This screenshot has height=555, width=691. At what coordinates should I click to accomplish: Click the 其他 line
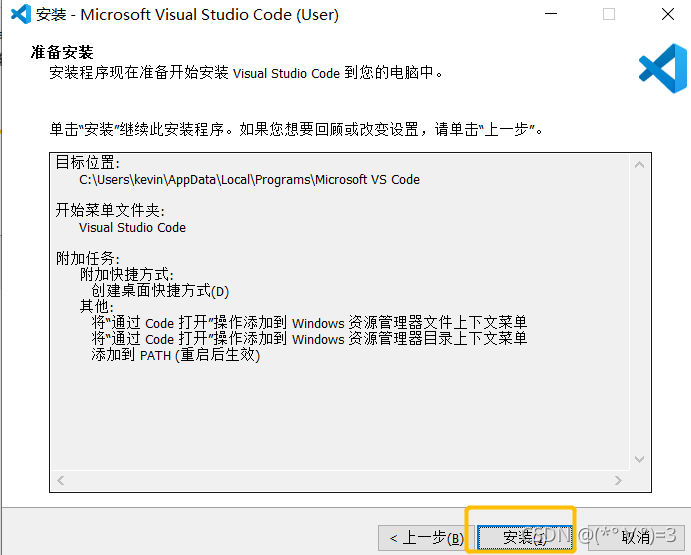pyautogui.click(x=97, y=306)
